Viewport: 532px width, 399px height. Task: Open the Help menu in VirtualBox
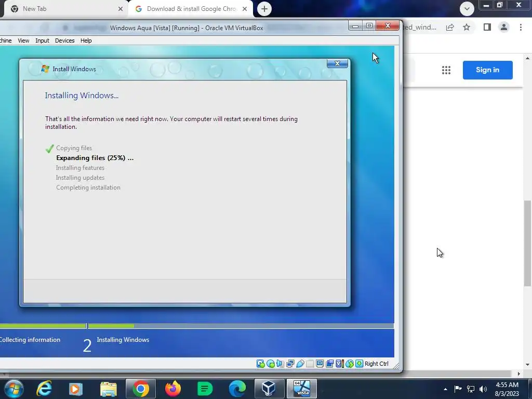[x=86, y=41]
